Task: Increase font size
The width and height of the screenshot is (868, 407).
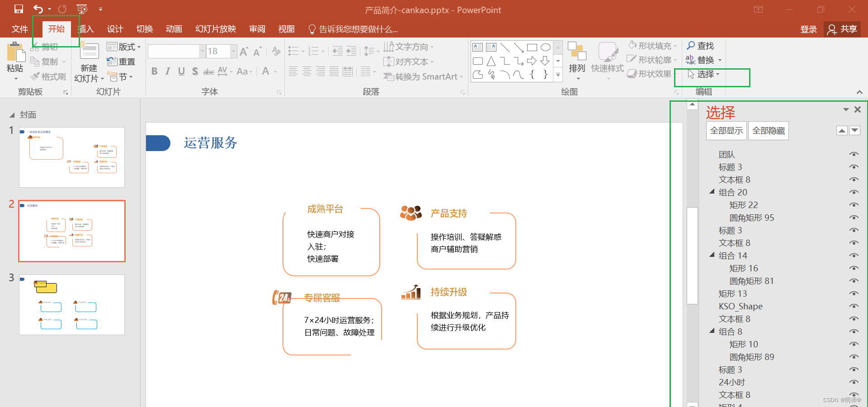Action: [x=244, y=52]
